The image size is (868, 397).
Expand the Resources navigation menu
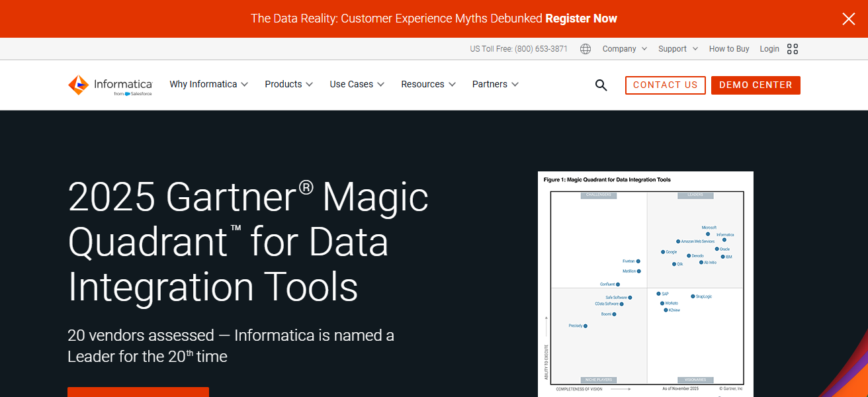tap(428, 85)
